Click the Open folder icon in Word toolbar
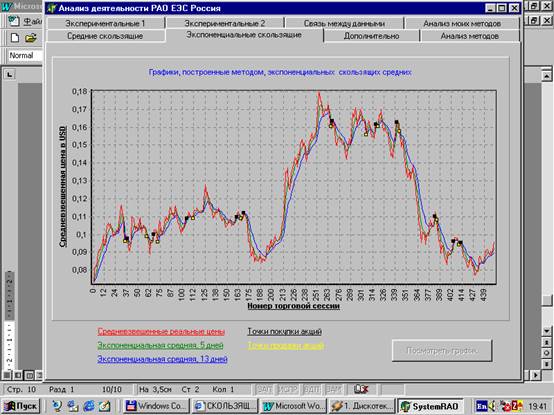The image size is (554, 415). click(x=31, y=37)
